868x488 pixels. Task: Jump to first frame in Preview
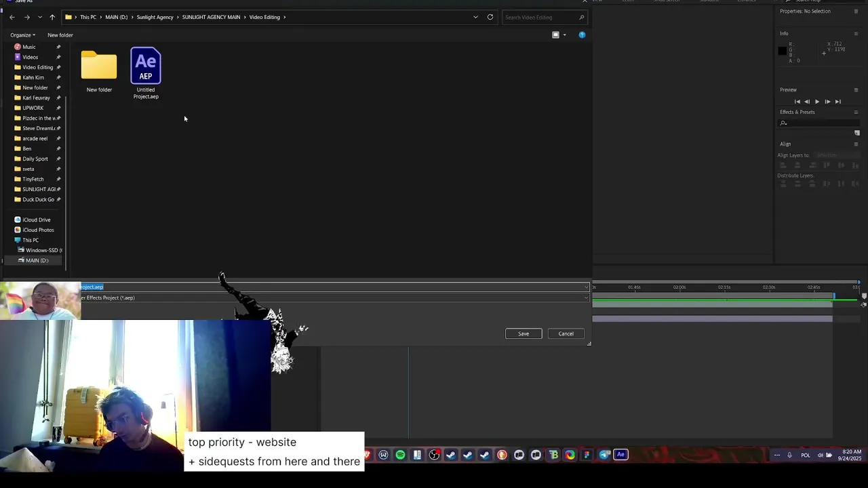797,102
